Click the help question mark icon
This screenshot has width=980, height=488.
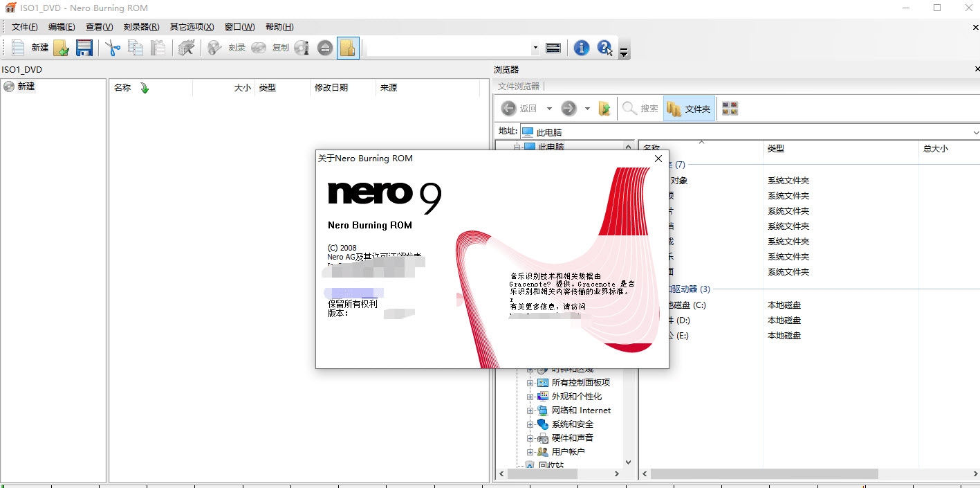pyautogui.click(x=604, y=48)
